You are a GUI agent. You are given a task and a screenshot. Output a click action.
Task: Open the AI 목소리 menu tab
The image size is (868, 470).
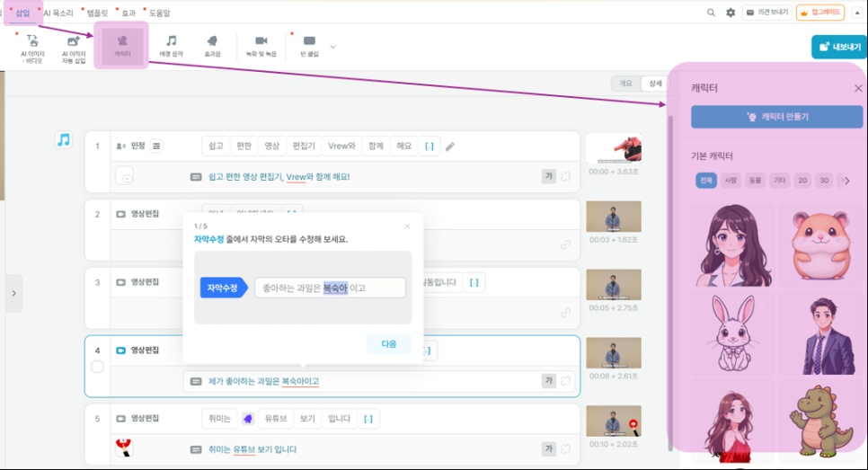[x=58, y=13]
